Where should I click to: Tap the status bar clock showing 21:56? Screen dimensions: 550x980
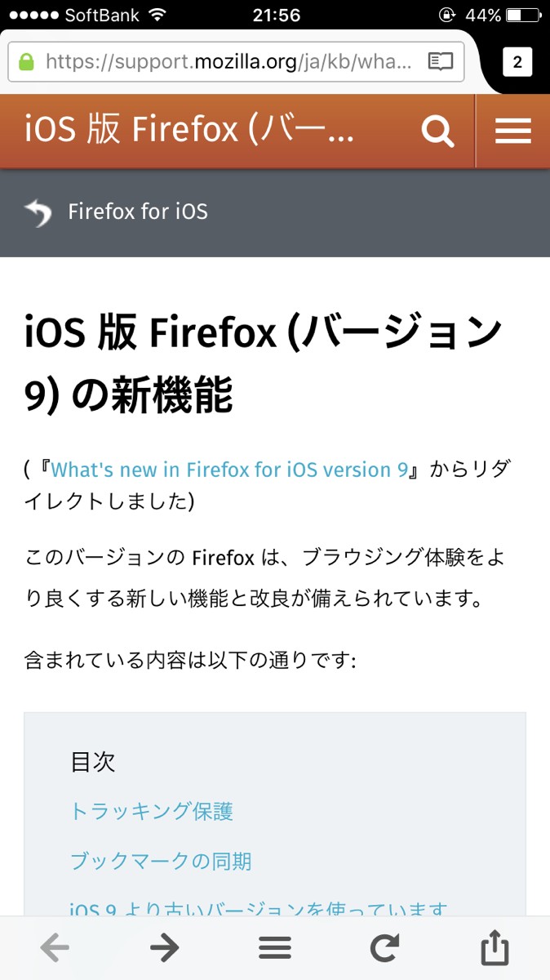pos(274,15)
